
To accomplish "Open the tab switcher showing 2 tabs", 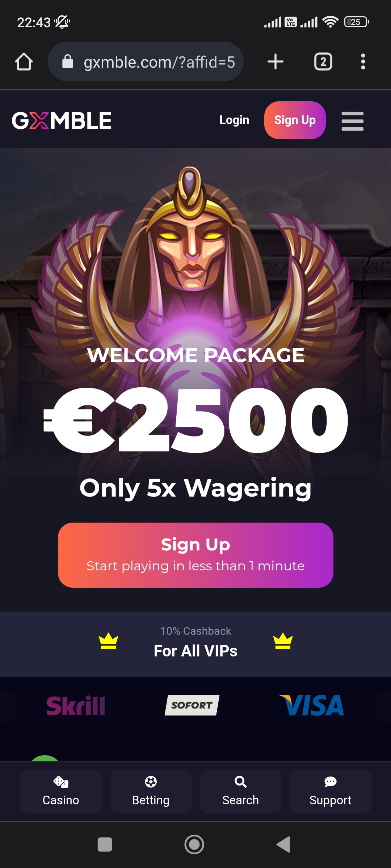I will click(x=323, y=61).
